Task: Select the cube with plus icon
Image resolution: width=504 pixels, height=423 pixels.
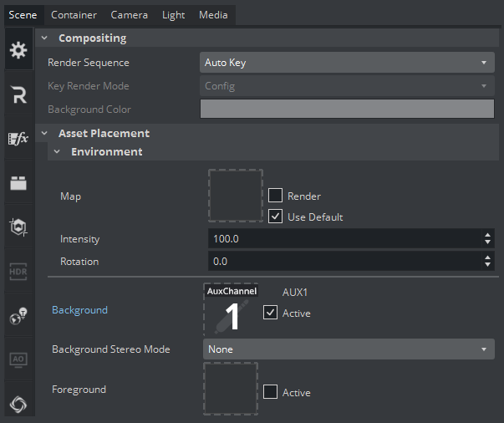Action: (x=18, y=227)
